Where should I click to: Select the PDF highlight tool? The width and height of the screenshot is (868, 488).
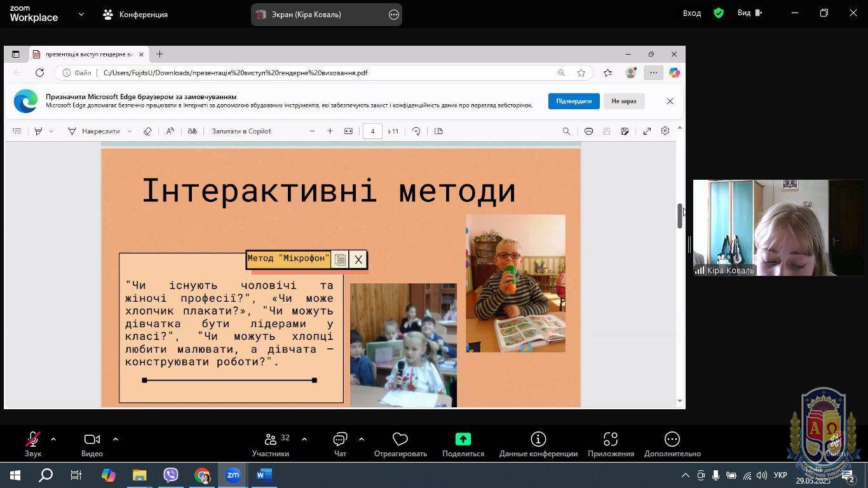pos(38,131)
